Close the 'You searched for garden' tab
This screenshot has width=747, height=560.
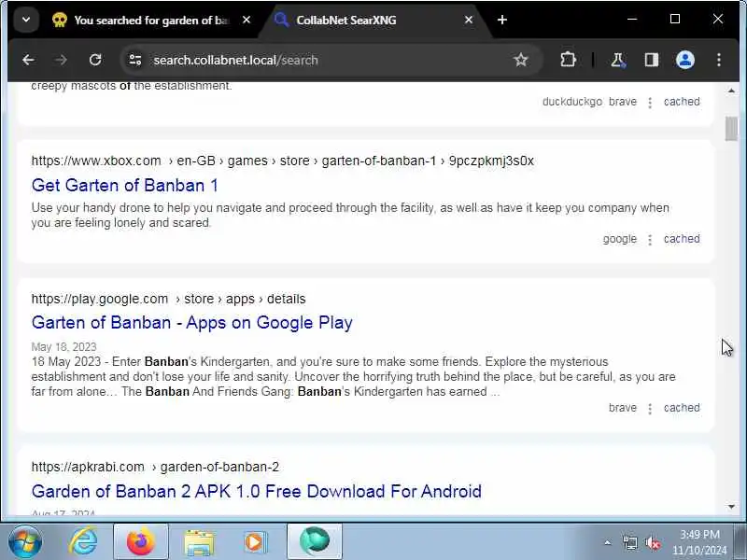(x=247, y=20)
